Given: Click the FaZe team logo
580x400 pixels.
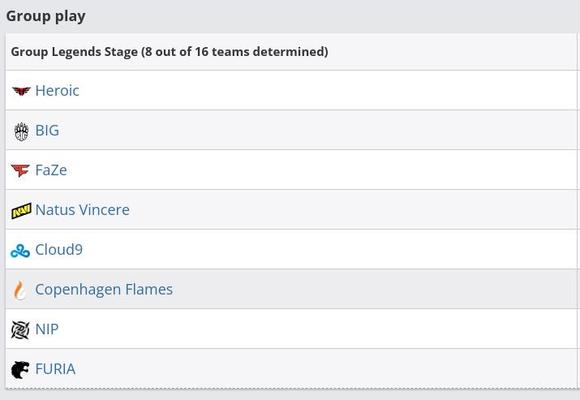Looking at the screenshot, I should [20, 171].
